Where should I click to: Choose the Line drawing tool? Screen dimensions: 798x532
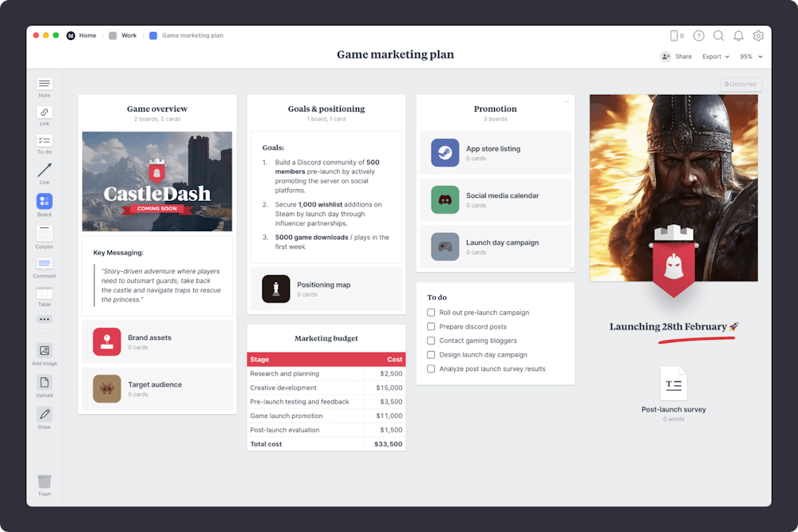pos(44,171)
